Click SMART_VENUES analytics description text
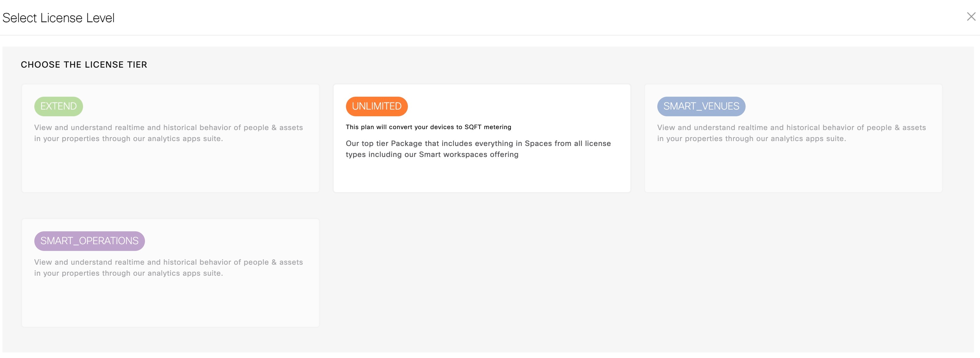 tap(791, 132)
